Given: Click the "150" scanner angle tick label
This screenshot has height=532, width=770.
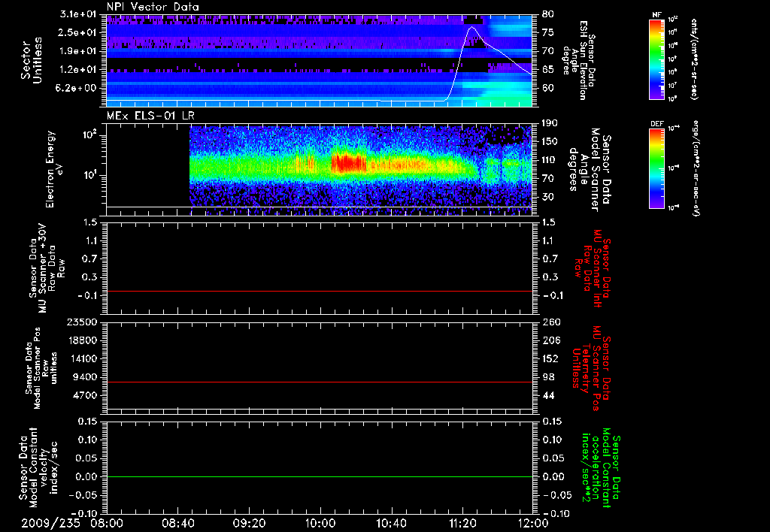Looking at the screenshot, I should [550, 142].
